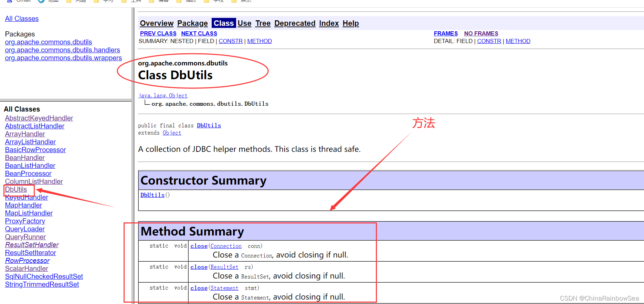Select DbUtils in class list
This screenshot has width=644, height=304.
(x=16, y=189)
